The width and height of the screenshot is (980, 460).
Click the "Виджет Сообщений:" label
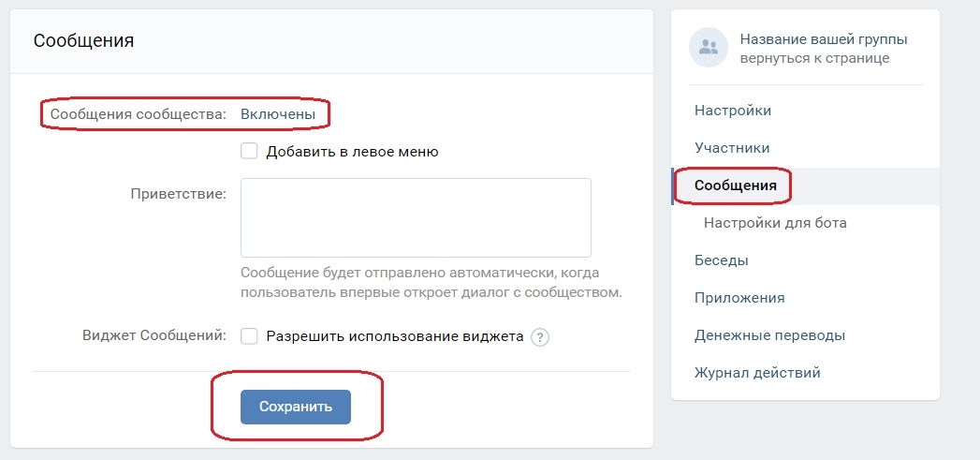(x=154, y=334)
